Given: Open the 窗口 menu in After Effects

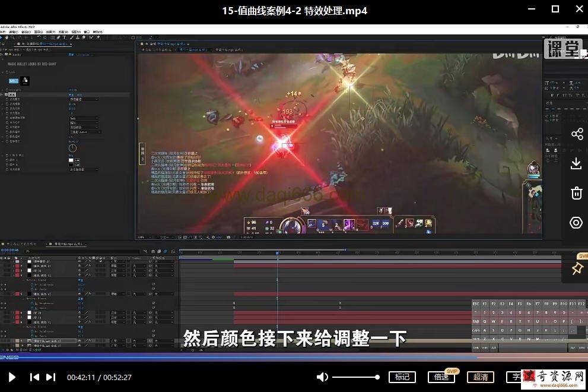Looking at the screenshot, I should (x=87, y=32).
